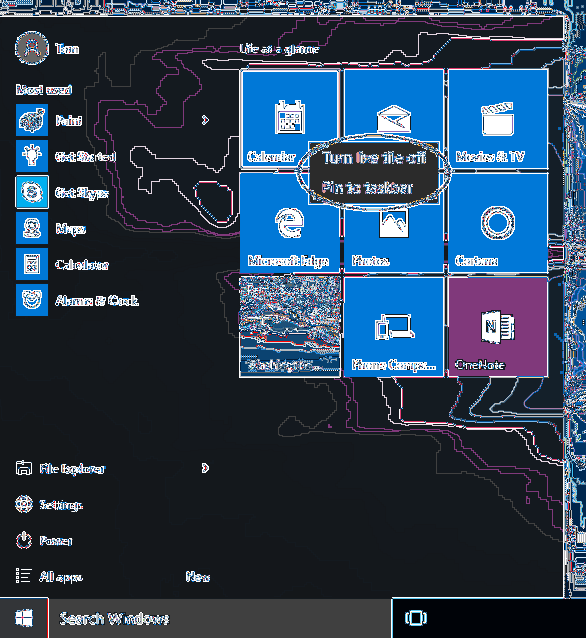The width and height of the screenshot is (586, 638).
Task: Open the Cortana tile
Action: pos(498,223)
